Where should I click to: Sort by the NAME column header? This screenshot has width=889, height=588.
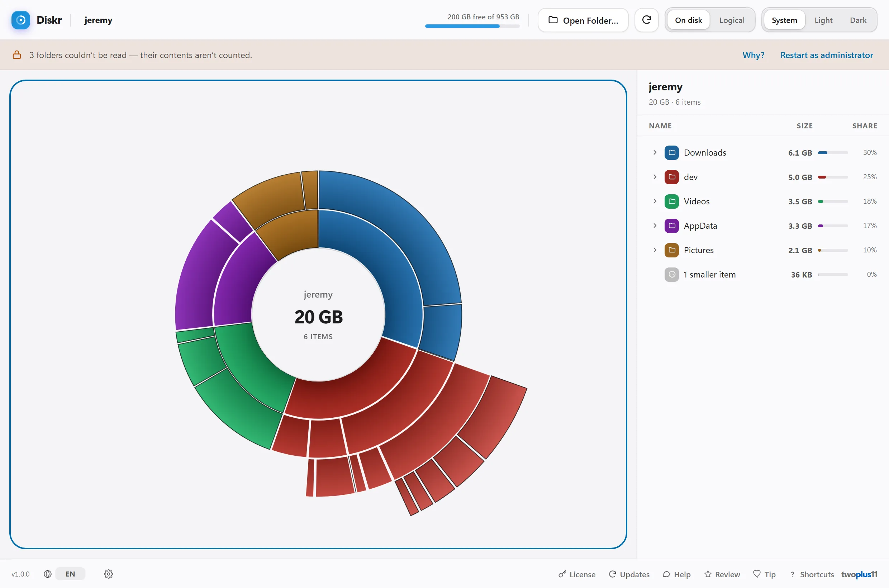(x=660, y=126)
